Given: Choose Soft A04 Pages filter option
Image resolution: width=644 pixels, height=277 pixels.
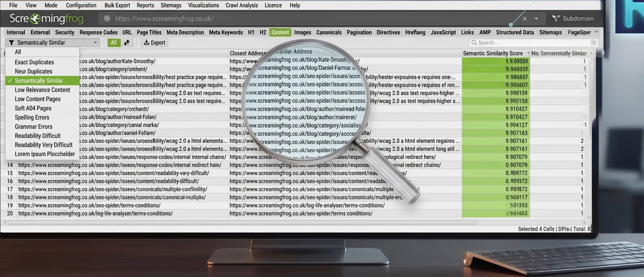Looking at the screenshot, I should [42, 108].
